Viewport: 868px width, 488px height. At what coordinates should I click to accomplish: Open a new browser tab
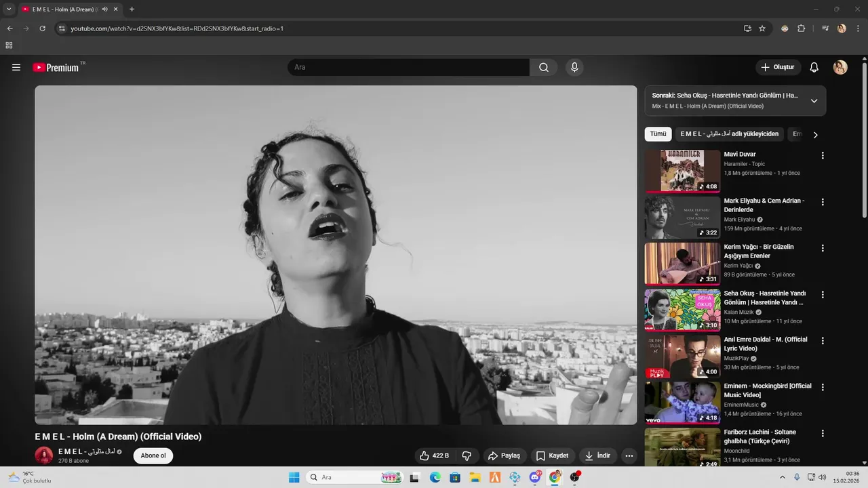[132, 9]
